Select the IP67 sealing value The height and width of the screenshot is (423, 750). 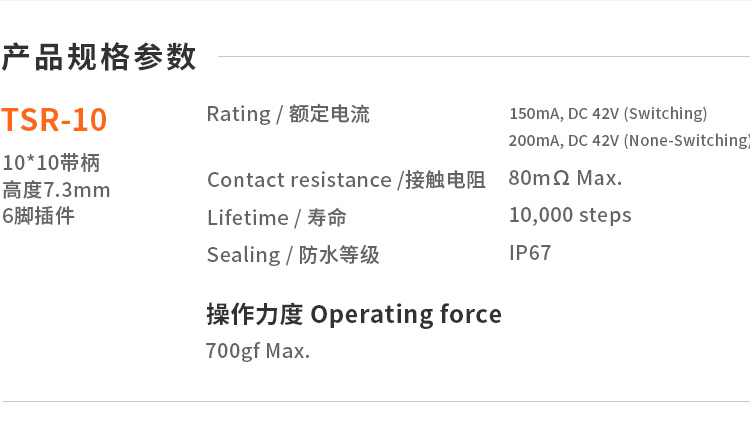530,253
